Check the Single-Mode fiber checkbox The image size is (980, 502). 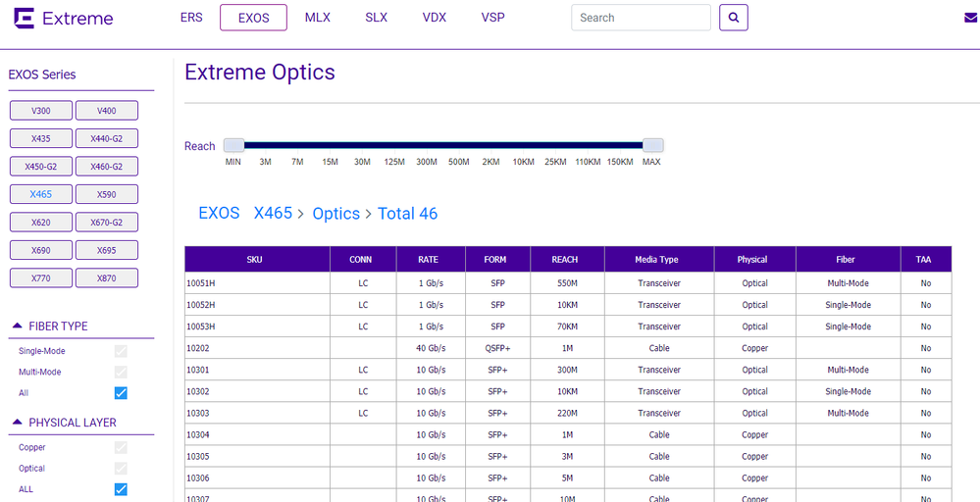pyautogui.click(x=121, y=351)
